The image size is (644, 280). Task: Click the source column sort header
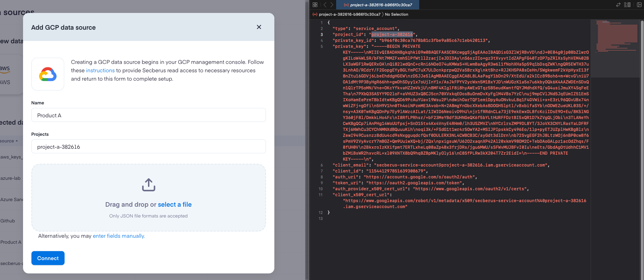(9, 141)
